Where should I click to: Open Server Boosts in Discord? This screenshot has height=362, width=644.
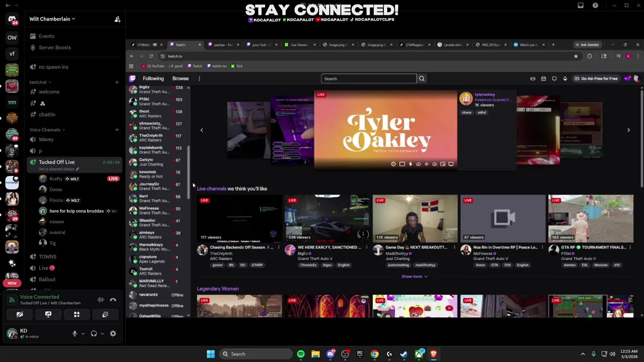55,47
